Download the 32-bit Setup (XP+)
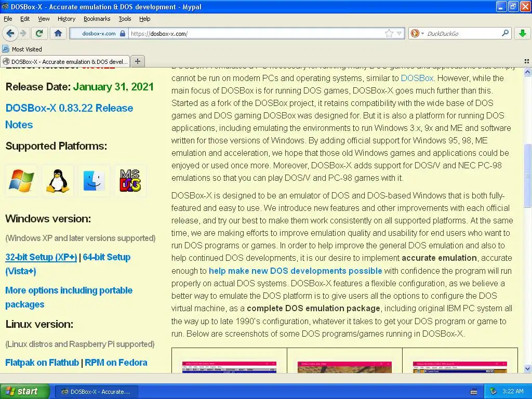The width and height of the screenshot is (532, 399). point(41,257)
